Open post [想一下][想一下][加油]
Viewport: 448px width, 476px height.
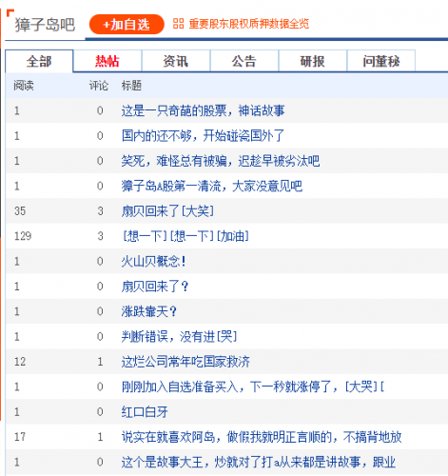(185, 236)
